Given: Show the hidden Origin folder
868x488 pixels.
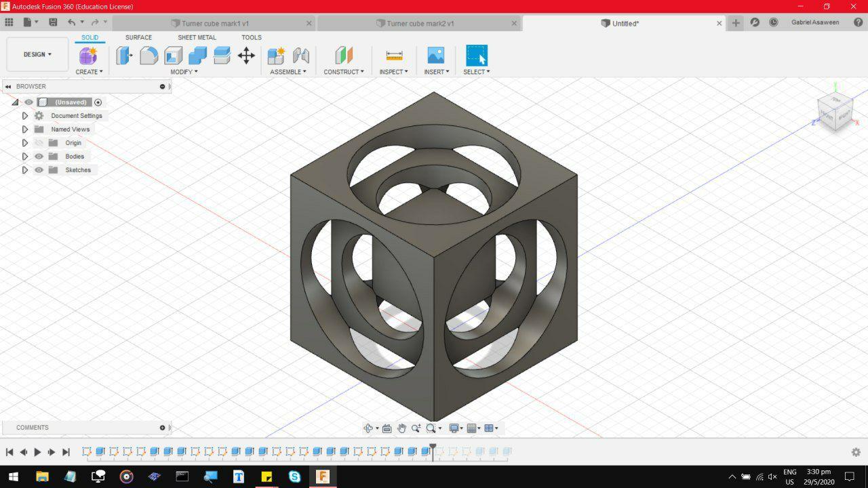Looking at the screenshot, I should pyautogui.click(x=39, y=143).
